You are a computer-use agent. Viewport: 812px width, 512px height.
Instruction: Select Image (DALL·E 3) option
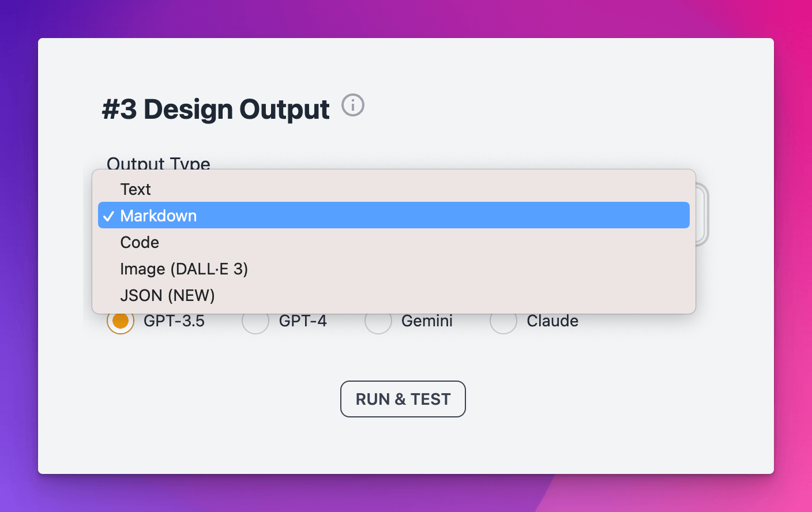pos(394,269)
